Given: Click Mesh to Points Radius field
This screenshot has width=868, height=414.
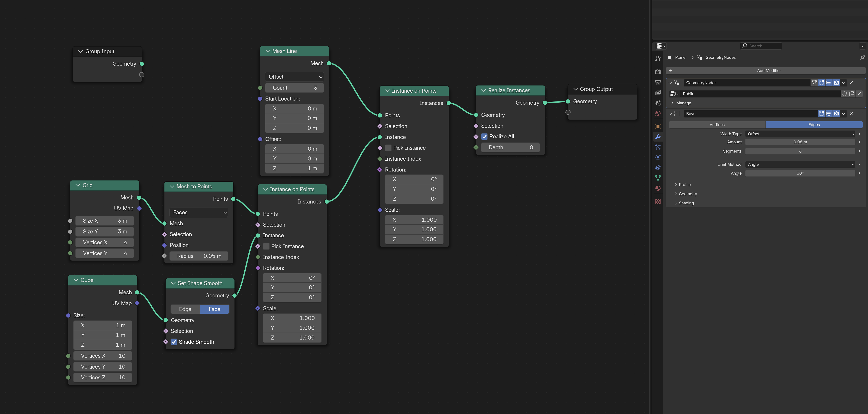Looking at the screenshot, I should (198, 256).
